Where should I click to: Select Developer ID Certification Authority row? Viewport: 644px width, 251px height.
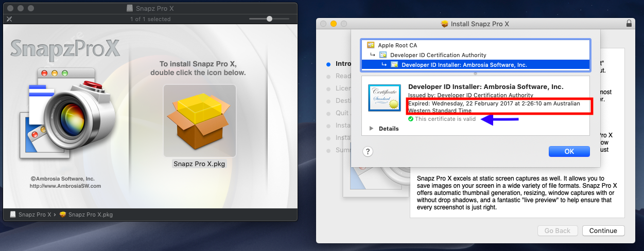[x=476, y=55]
